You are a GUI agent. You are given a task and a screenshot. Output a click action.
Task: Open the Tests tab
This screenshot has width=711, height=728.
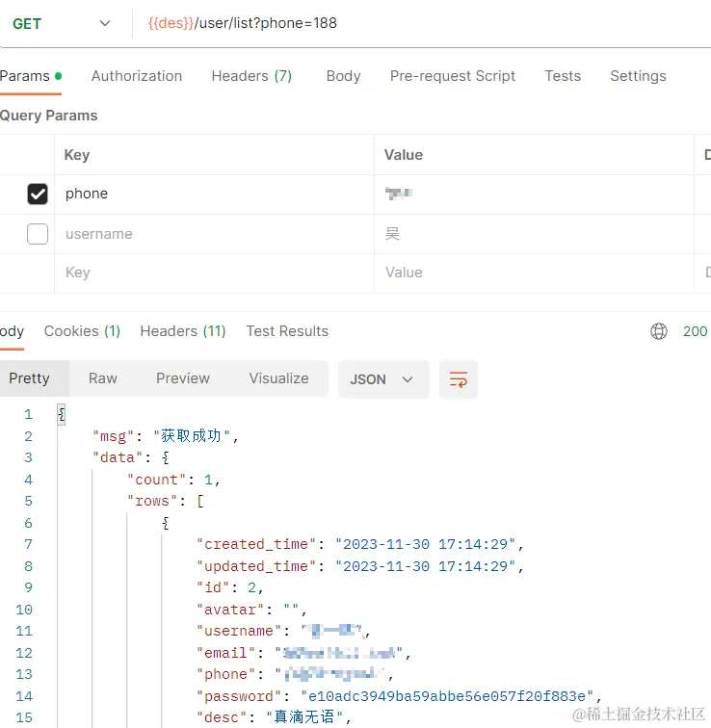point(563,76)
